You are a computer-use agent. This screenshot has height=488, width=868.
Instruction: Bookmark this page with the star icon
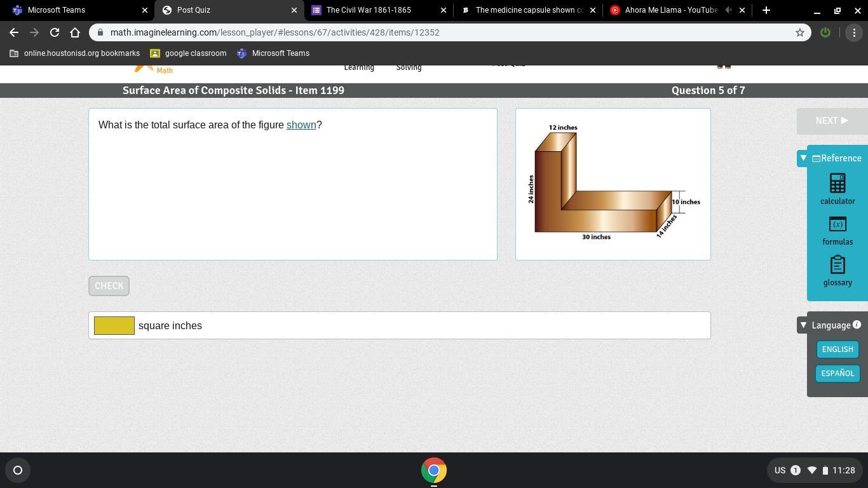(x=800, y=32)
